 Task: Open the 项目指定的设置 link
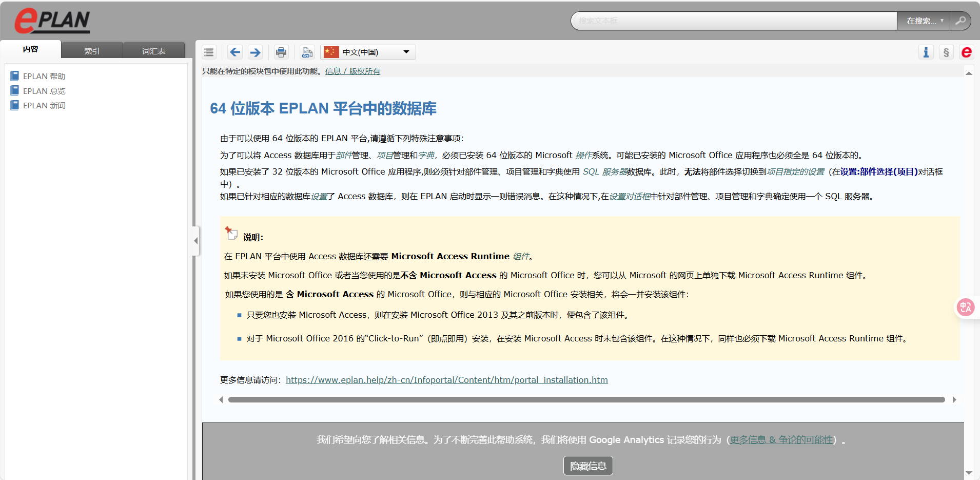(x=795, y=171)
